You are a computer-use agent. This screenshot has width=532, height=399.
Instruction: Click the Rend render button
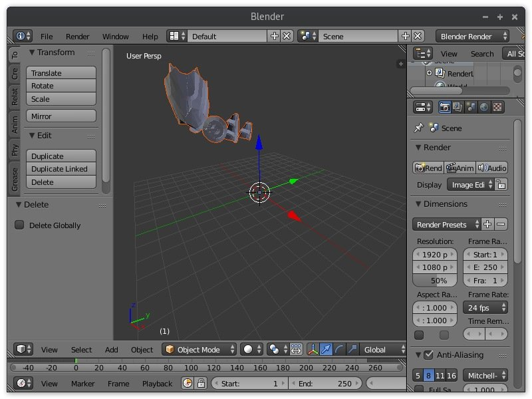point(428,168)
